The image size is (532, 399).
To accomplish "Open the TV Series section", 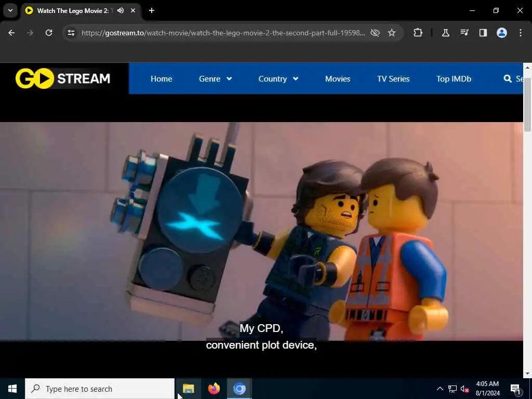I will click(393, 79).
